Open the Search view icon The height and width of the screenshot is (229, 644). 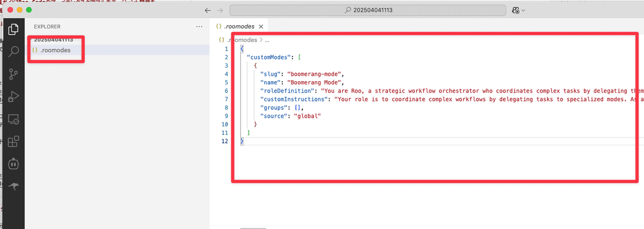click(x=13, y=52)
